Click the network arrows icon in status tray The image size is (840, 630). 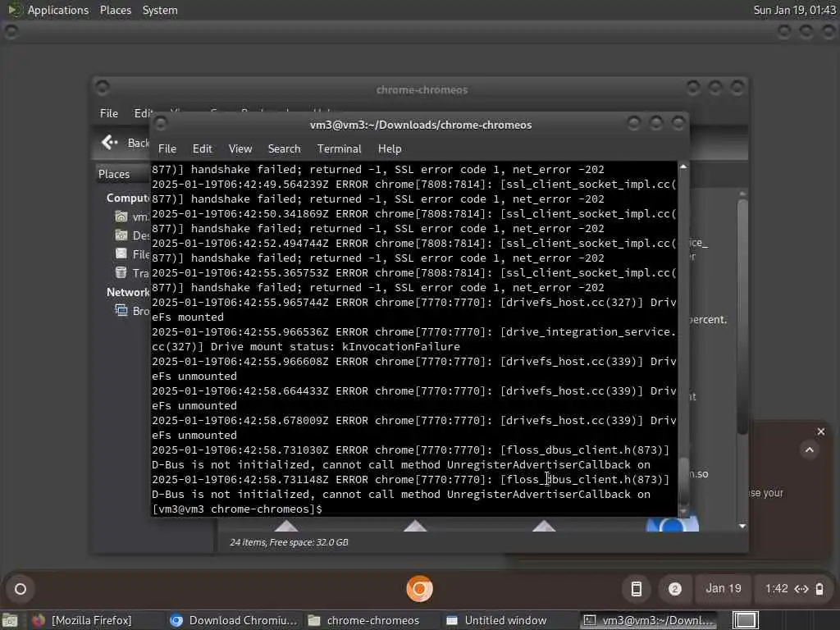(x=801, y=589)
